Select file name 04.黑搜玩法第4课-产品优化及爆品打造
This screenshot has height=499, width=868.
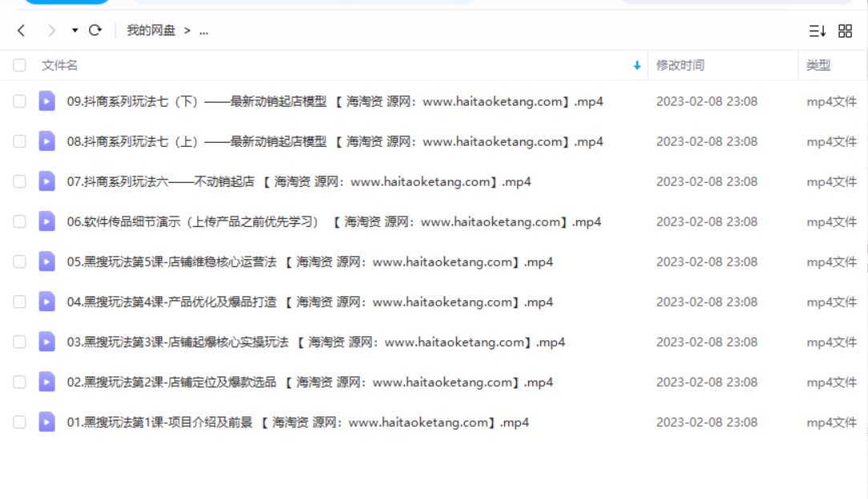[x=310, y=302]
